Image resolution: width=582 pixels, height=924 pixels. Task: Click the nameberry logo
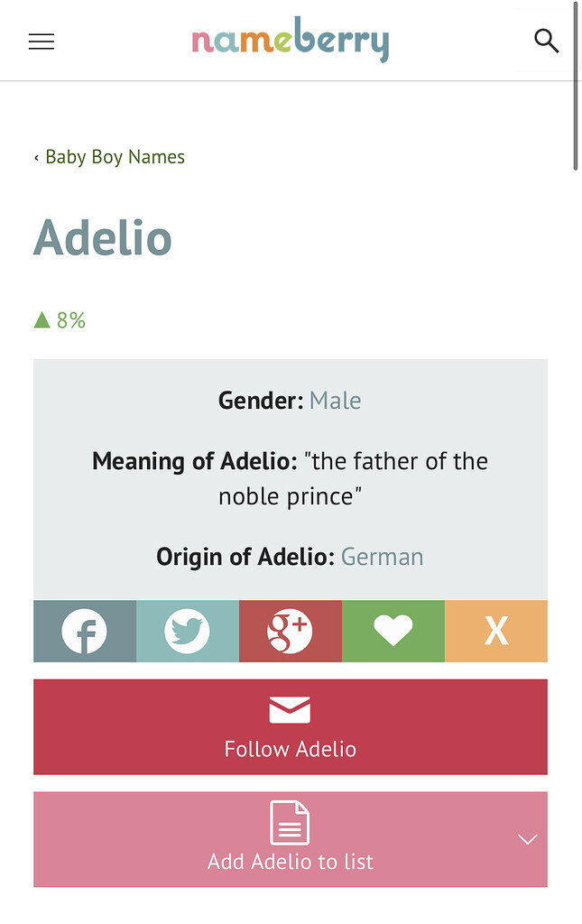click(x=290, y=42)
